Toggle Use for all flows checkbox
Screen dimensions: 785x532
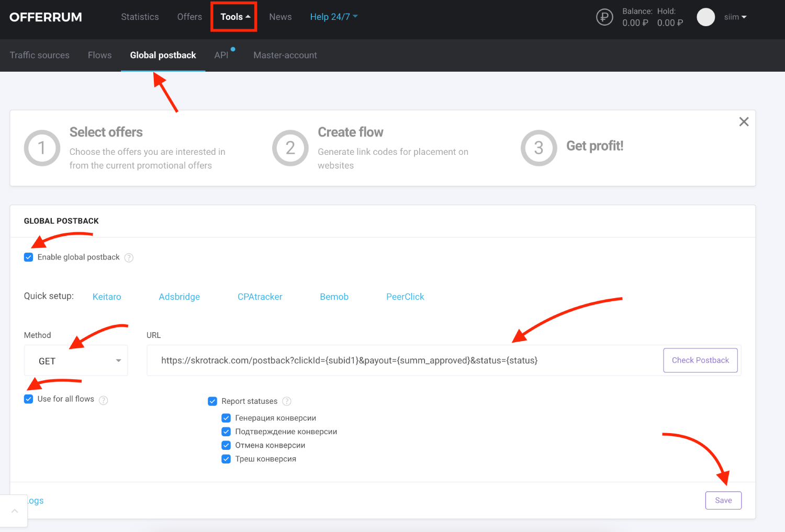pyautogui.click(x=29, y=399)
